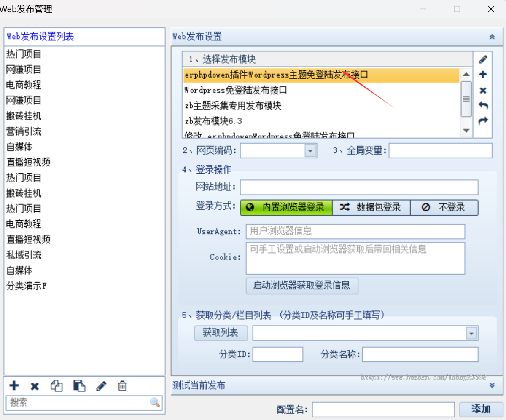Click the right-pointing export arrow beside the module list
Image resolution: width=506 pixels, height=420 pixels.
point(483,121)
